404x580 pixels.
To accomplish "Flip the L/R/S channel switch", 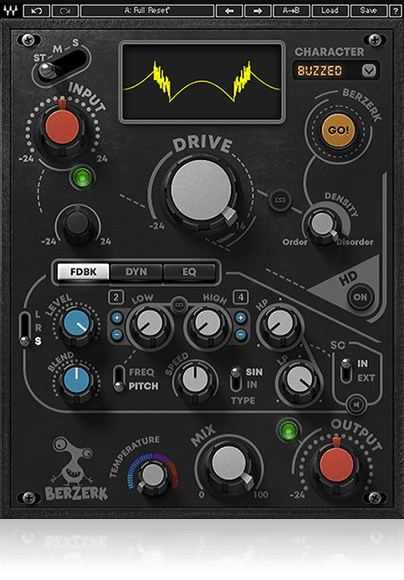I will pos(25,329).
